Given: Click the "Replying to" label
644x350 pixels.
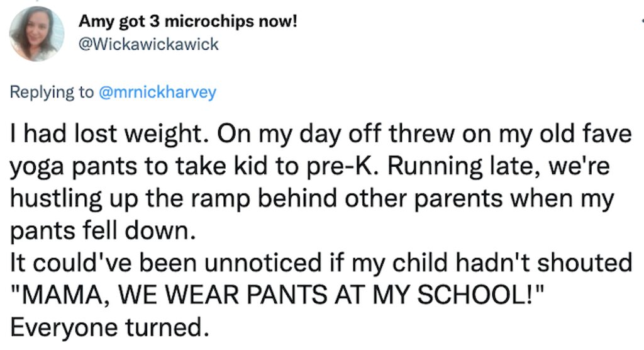Looking at the screenshot, I should pos(52,92).
